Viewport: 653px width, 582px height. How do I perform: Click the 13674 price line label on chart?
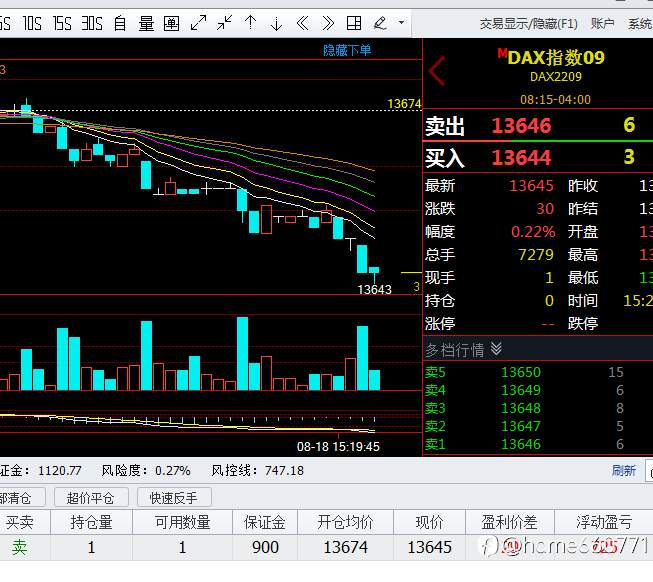click(404, 104)
